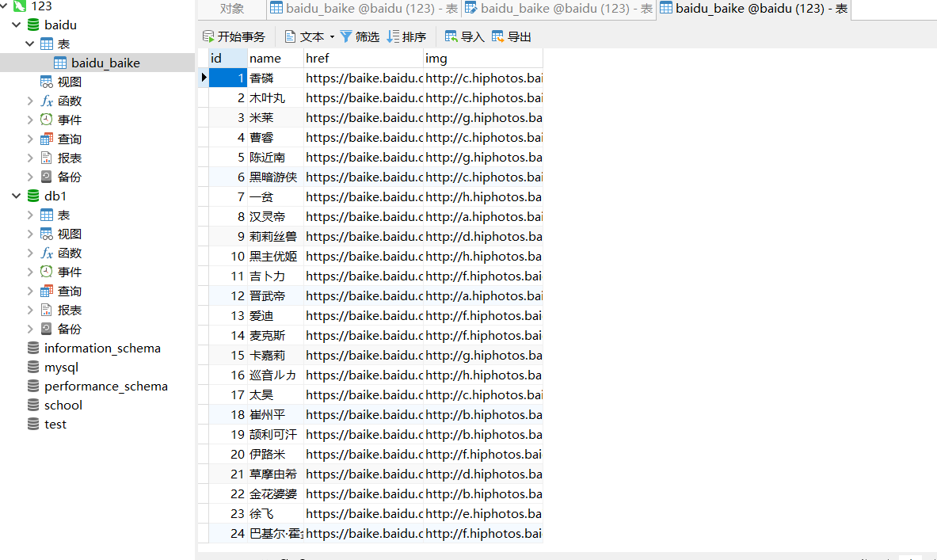Select the db1 database icon
Viewport: 937px width, 560px height.
33,196
